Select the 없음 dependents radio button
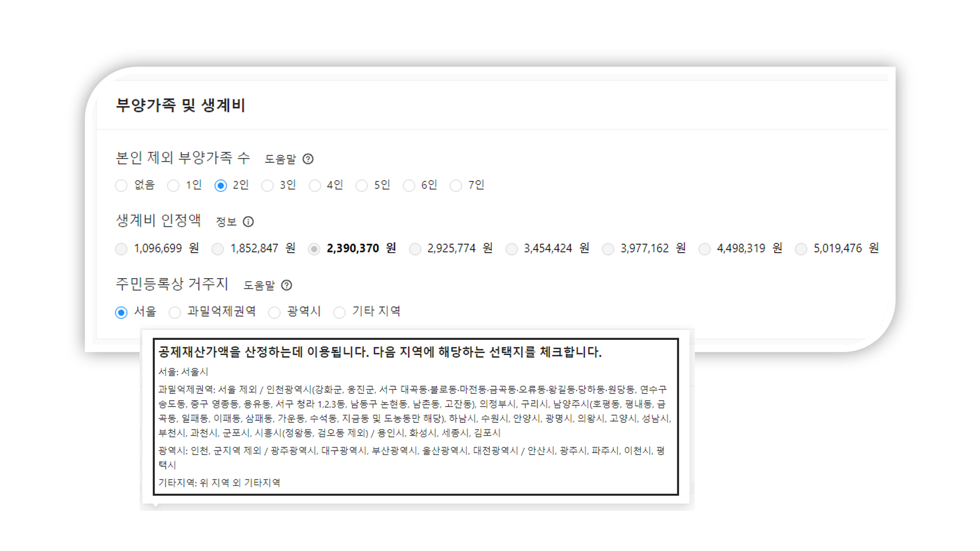Screen dimensions: 980x551 (x=121, y=186)
